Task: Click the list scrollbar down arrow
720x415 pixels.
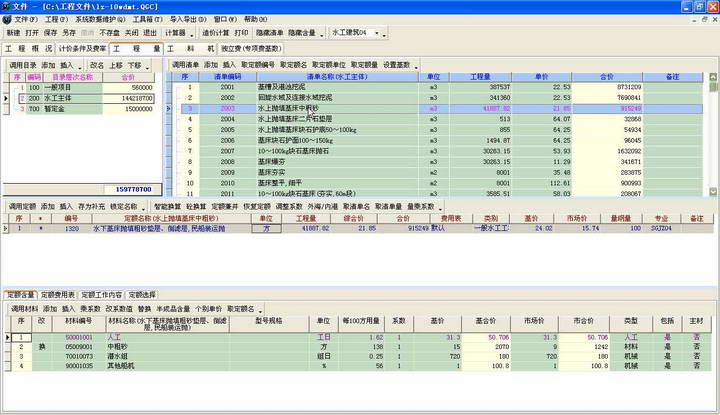Action: (713, 192)
